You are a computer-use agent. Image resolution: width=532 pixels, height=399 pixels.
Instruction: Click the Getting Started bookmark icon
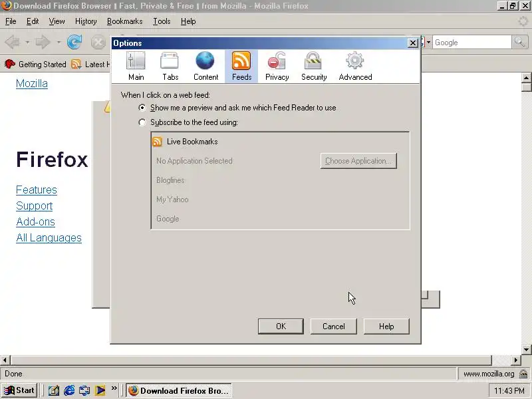tap(10, 64)
